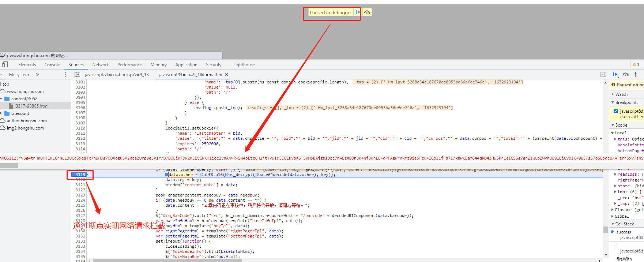Open the 3317-98805.html file
Viewport: 644px width, 262px height.
[32, 106]
